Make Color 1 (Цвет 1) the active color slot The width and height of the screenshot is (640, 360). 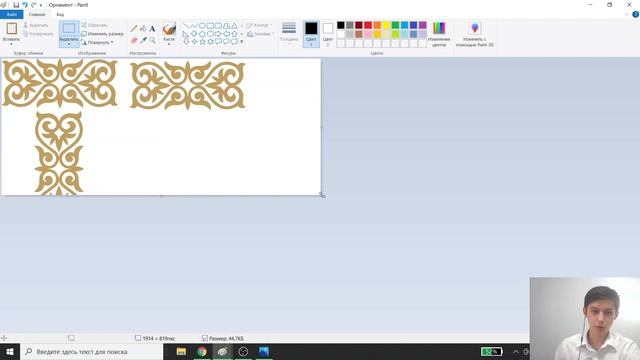click(x=311, y=34)
